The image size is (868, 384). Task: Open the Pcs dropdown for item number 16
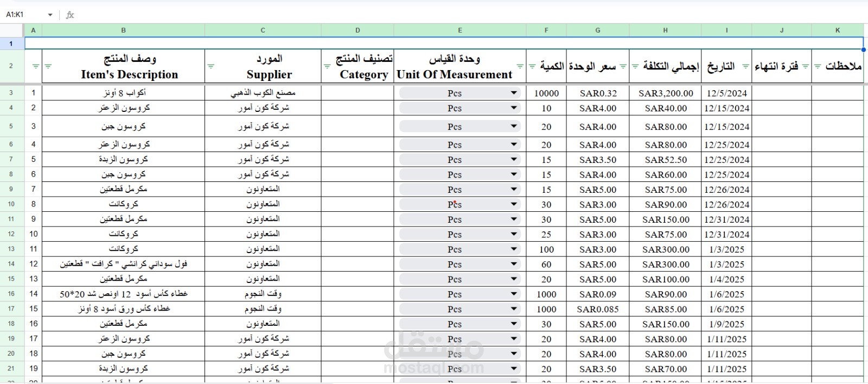513,324
